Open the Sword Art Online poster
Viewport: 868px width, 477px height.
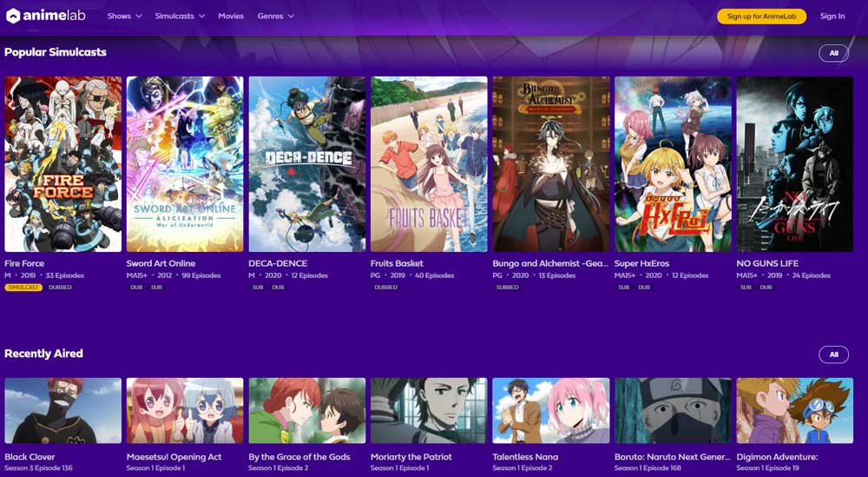(x=185, y=164)
